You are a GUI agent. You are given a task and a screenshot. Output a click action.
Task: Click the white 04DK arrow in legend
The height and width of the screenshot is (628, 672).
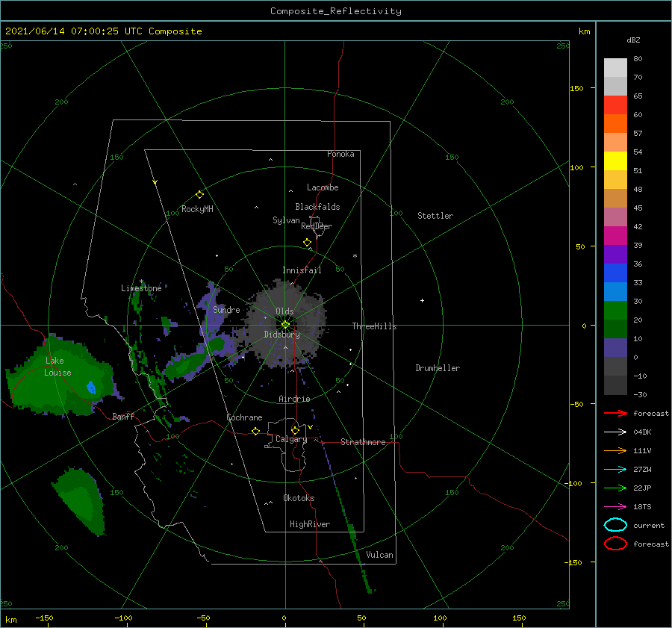coord(615,432)
